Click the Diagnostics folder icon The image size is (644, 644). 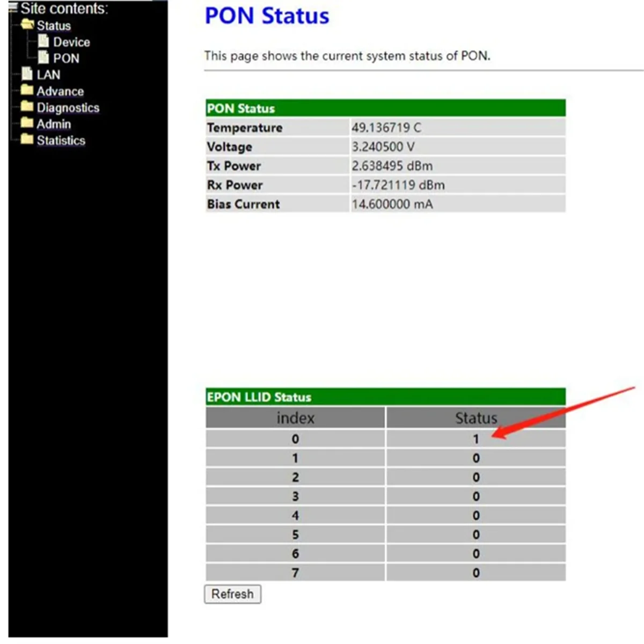click(27, 106)
